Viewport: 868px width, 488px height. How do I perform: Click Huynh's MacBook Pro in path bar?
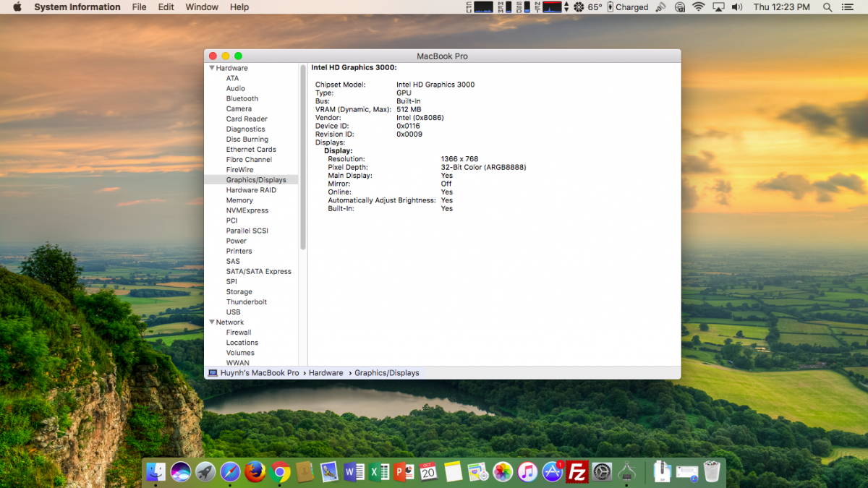260,373
